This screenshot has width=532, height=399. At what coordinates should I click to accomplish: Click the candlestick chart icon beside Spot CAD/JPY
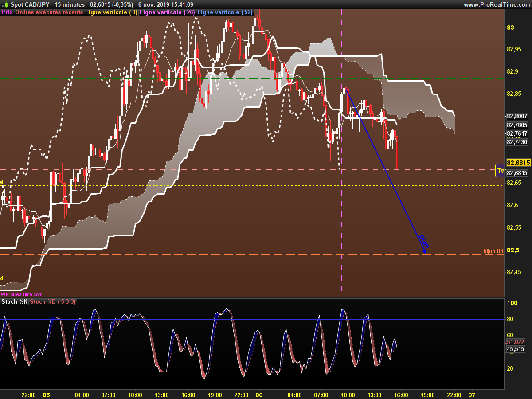tap(5, 4)
